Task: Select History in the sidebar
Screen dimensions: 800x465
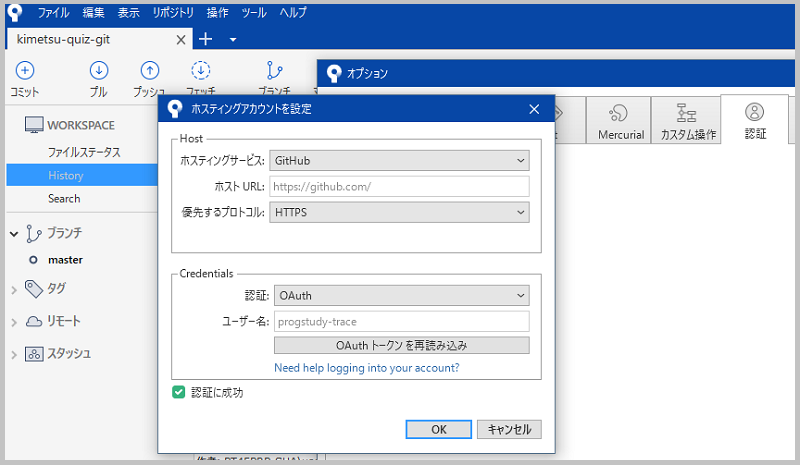Action: [82, 176]
